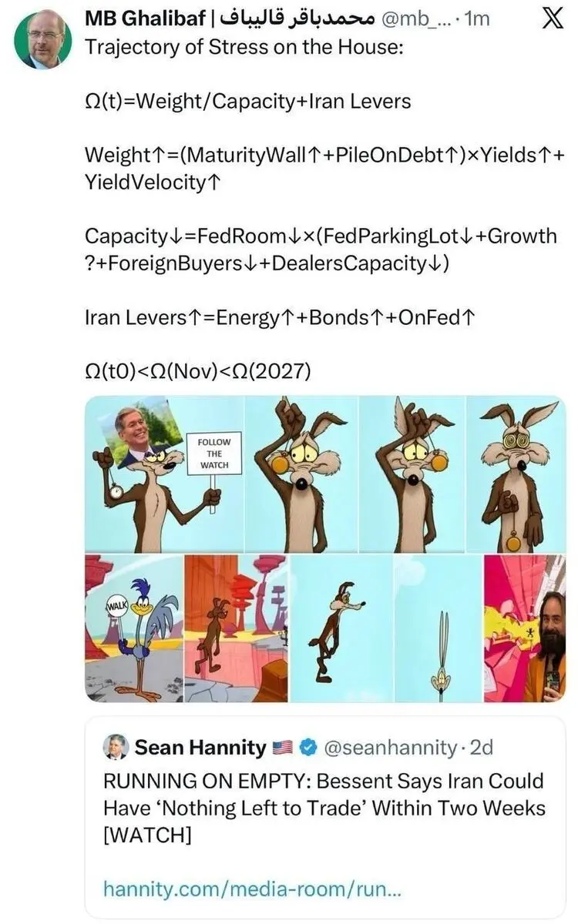
Task: Open the Sean Hannity display name
Action: [199, 746]
